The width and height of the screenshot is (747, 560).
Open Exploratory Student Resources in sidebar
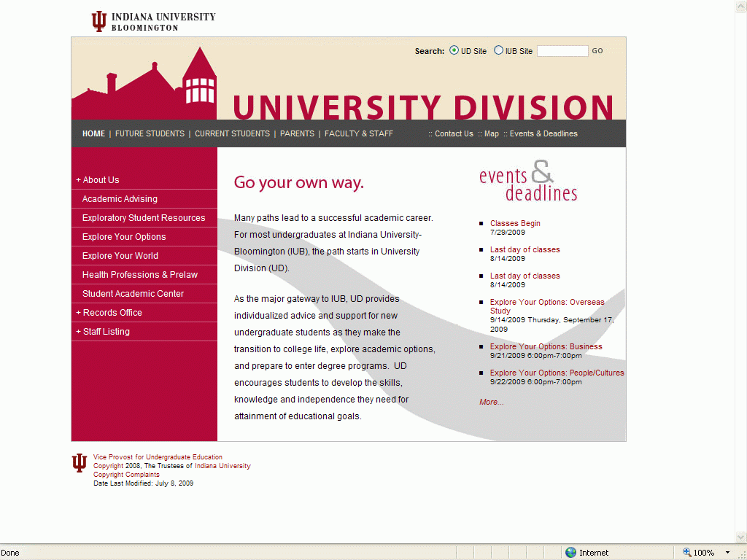click(x=144, y=218)
